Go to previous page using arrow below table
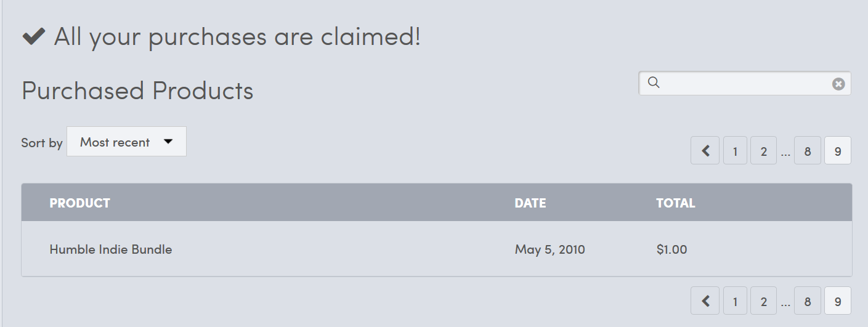This screenshot has height=327, width=868. [x=705, y=301]
